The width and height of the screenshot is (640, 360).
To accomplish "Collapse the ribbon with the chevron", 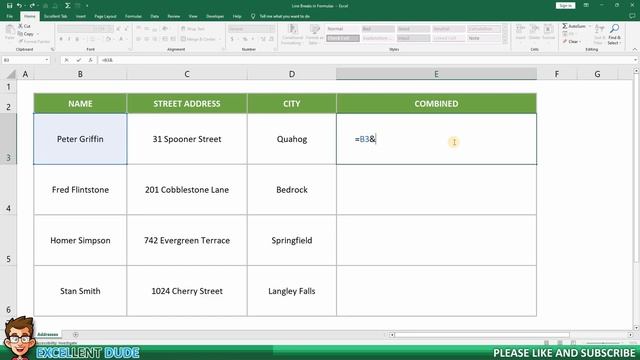I will tap(635, 49).
